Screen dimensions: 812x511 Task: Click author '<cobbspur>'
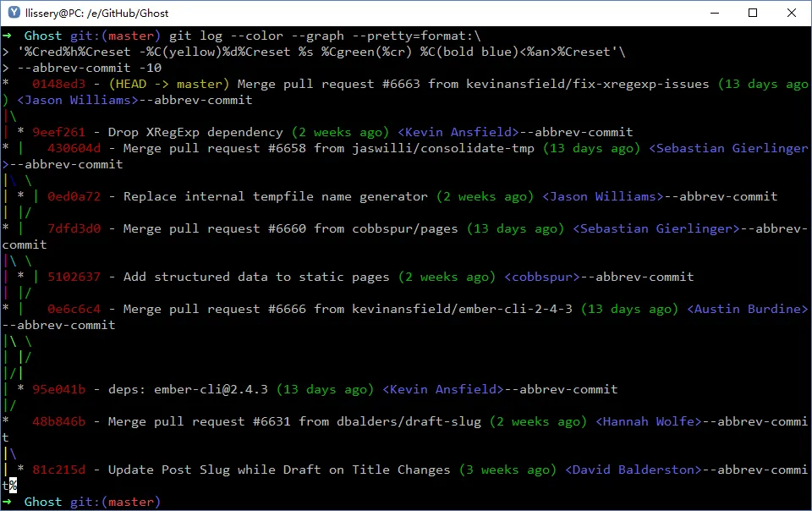pos(541,277)
